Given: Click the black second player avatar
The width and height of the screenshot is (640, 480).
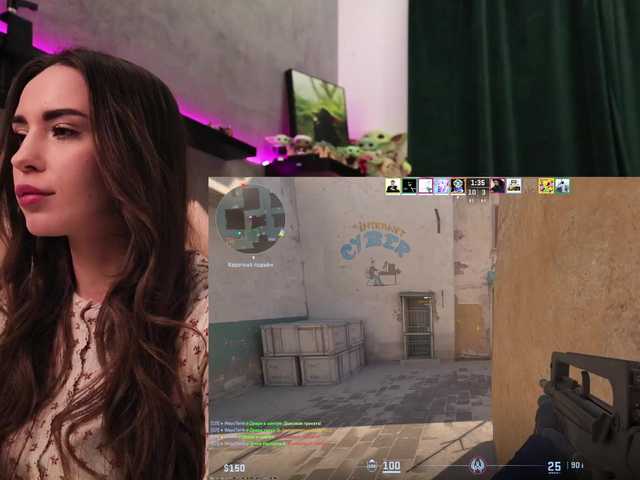Looking at the screenshot, I should point(409,186).
